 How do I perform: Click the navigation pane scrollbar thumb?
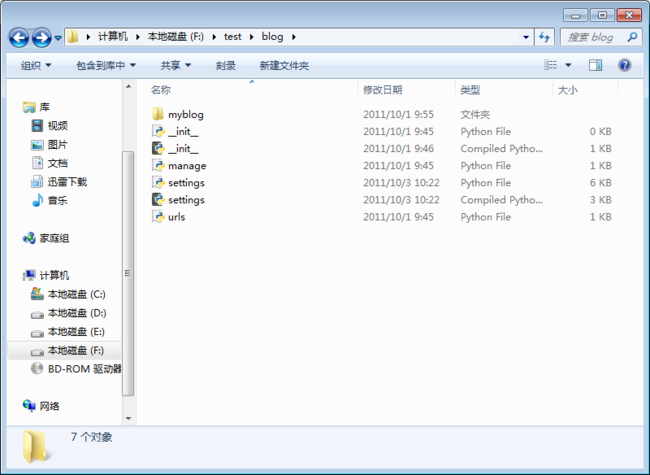(128, 274)
